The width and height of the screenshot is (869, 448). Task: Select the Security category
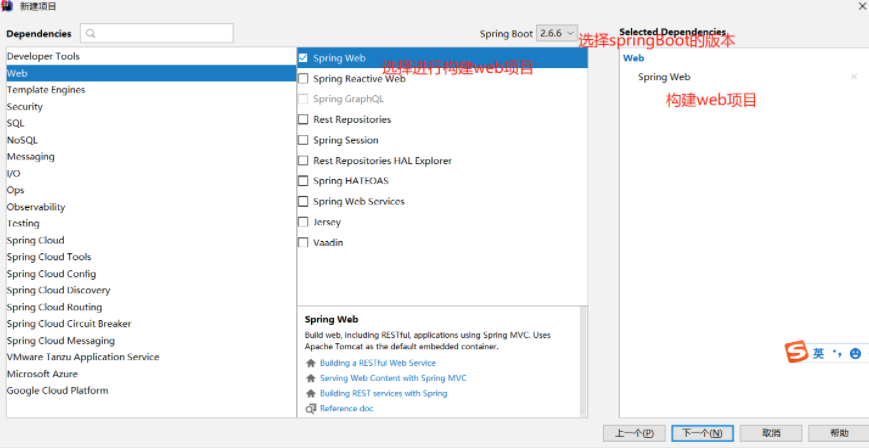(x=151, y=106)
